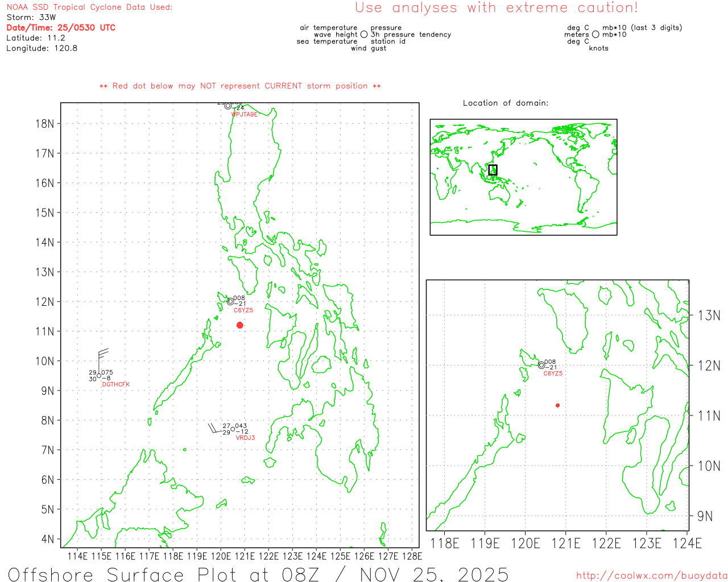The height and width of the screenshot is (582, 728).
Task: Click the 4N latitude label on main map
Action: click(48, 539)
